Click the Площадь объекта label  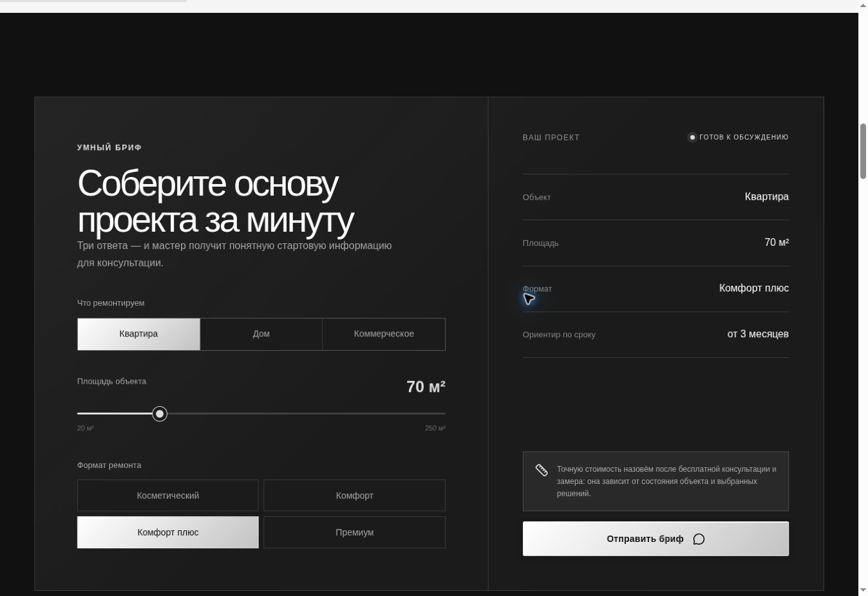point(111,381)
